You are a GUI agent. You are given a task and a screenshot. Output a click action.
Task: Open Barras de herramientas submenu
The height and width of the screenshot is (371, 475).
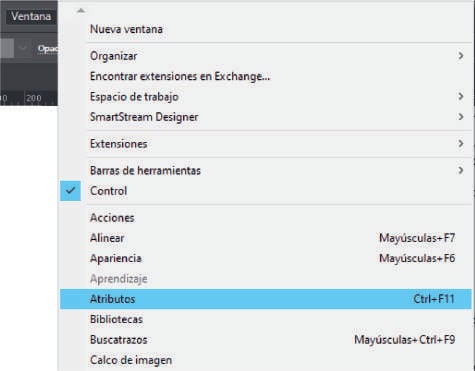pos(266,171)
